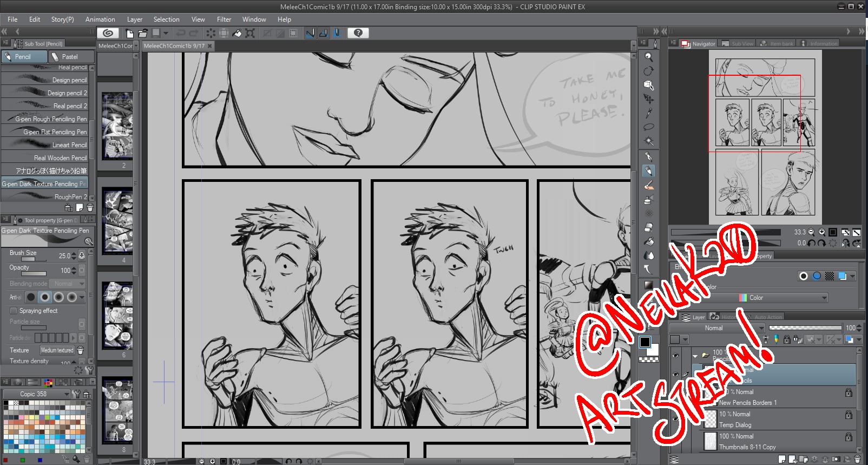Switch to the Pastel sub tool group

pyautogui.click(x=71, y=56)
